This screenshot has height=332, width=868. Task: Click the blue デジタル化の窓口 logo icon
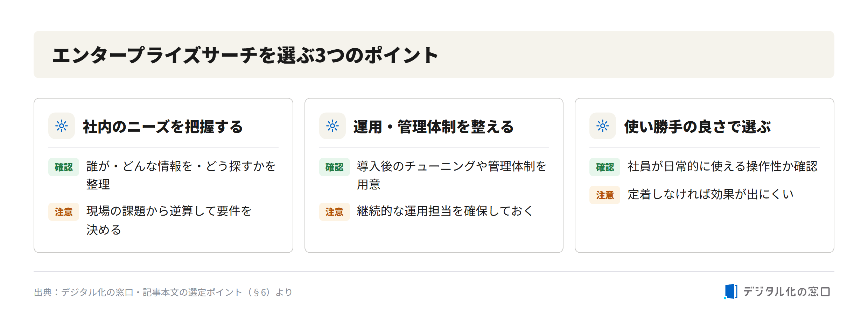730,291
